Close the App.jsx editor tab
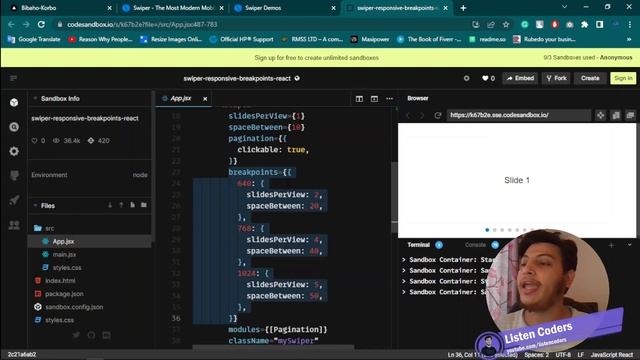 click(x=205, y=99)
